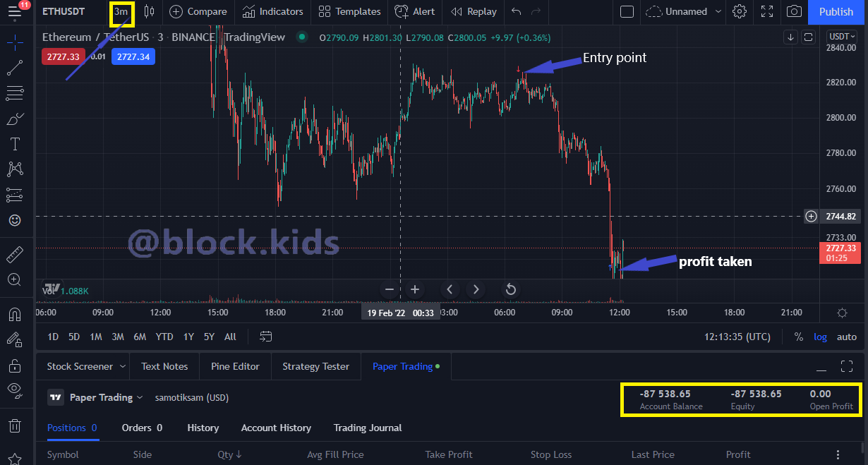Screen dimensions: 868x465
Task: Take a chart snapshot with camera icon
Action: coord(795,11)
